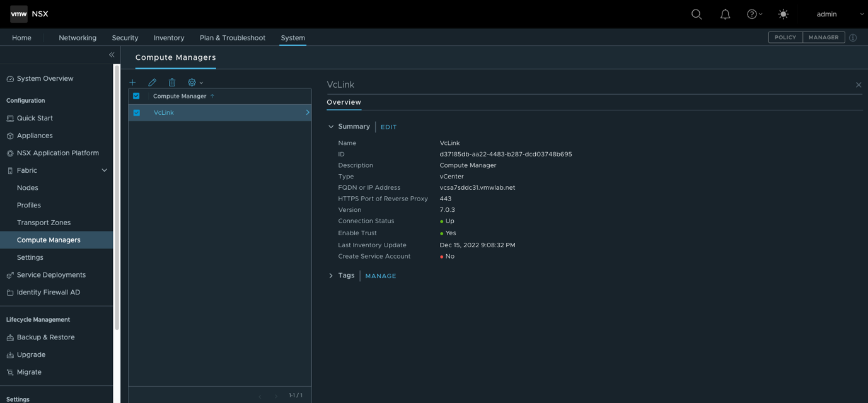The image size is (868, 403).
Task: Expand the Tags section
Action: pos(331,276)
